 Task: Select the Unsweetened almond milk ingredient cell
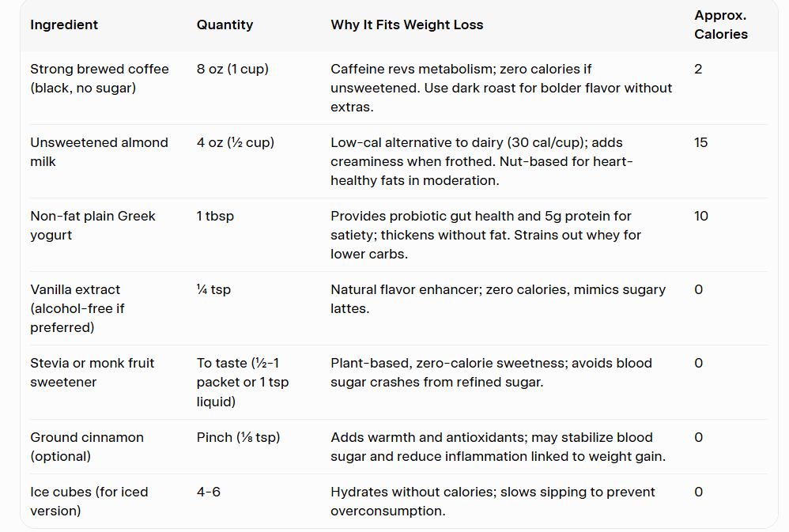pyautogui.click(x=99, y=152)
